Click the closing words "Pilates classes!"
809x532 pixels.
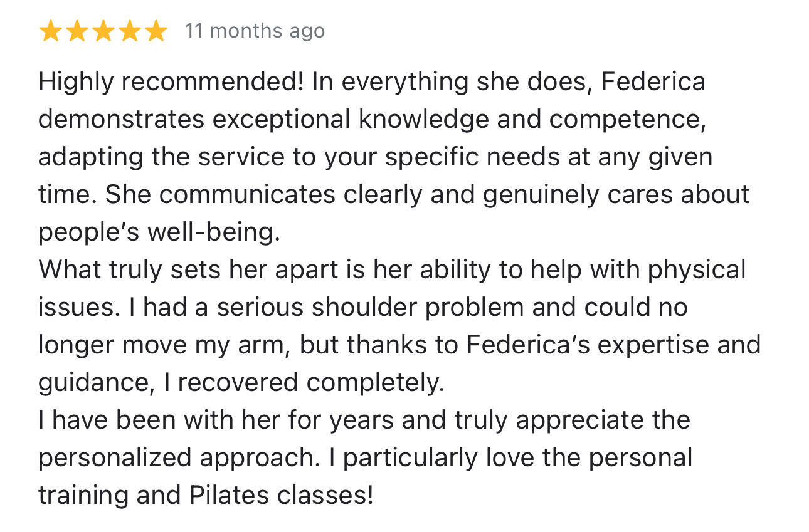pos(281,496)
